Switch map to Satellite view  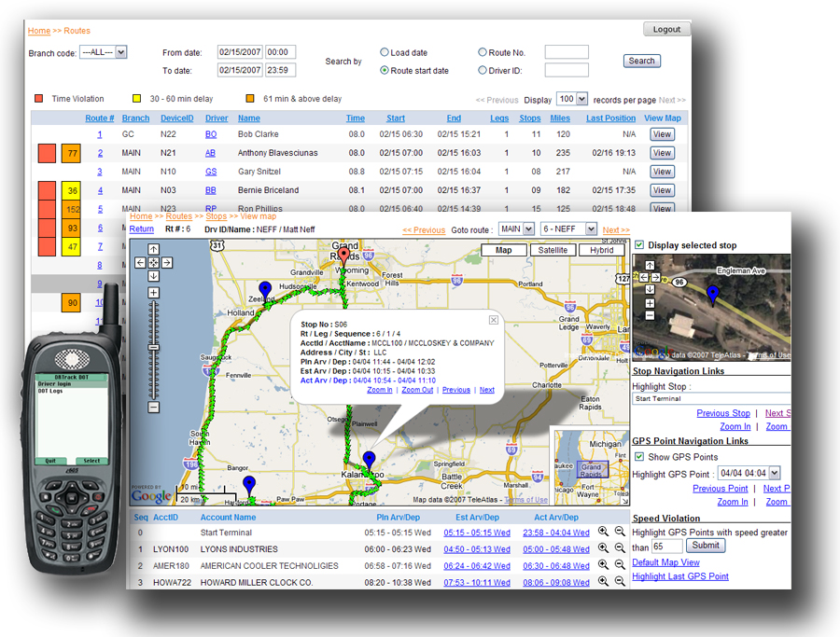coord(553,250)
